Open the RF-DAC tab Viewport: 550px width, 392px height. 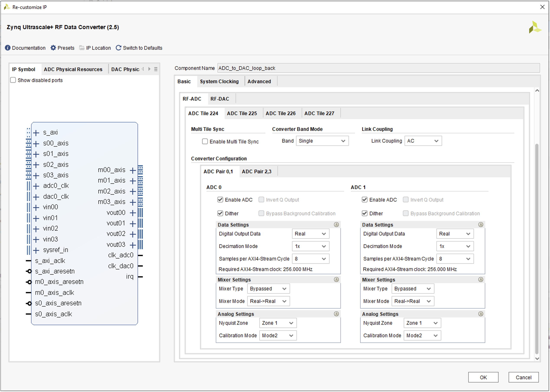pos(220,99)
